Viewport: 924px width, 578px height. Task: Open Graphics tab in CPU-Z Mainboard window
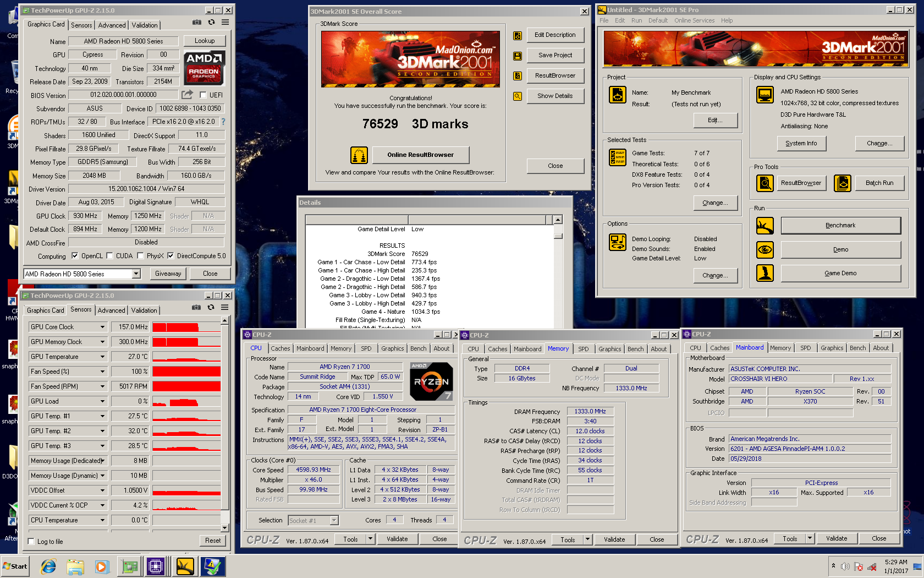tap(832, 348)
